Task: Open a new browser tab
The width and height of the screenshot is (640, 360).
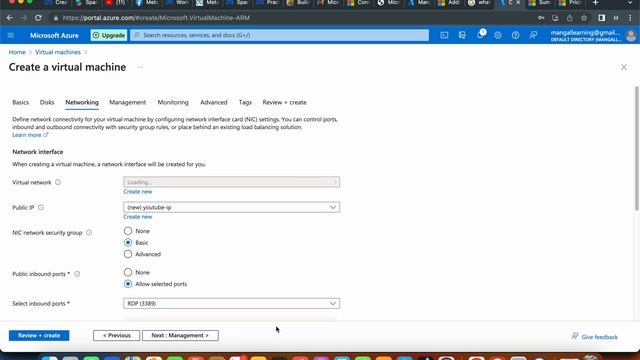Action: (x=596, y=3)
